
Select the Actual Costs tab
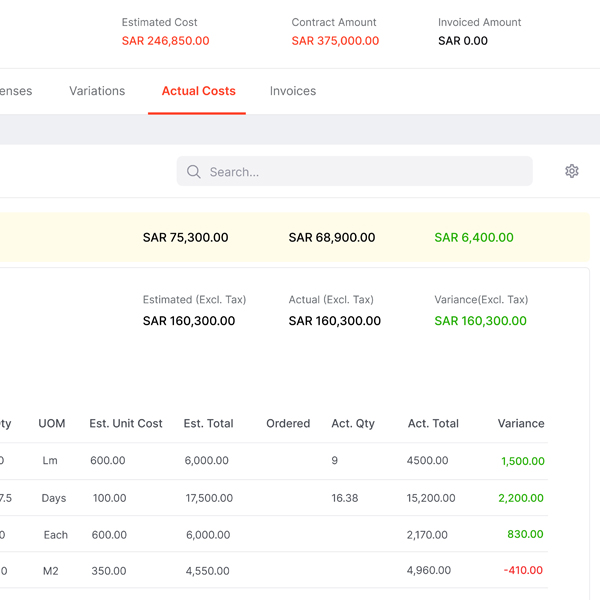point(198,91)
